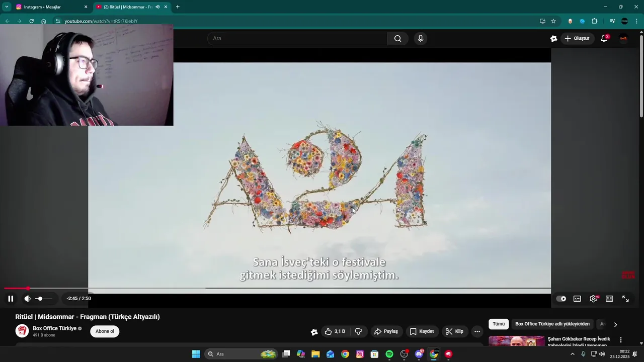The height and width of the screenshot is (362, 644).
Task: Click the page vertical scrollbar
Action: click(641, 75)
